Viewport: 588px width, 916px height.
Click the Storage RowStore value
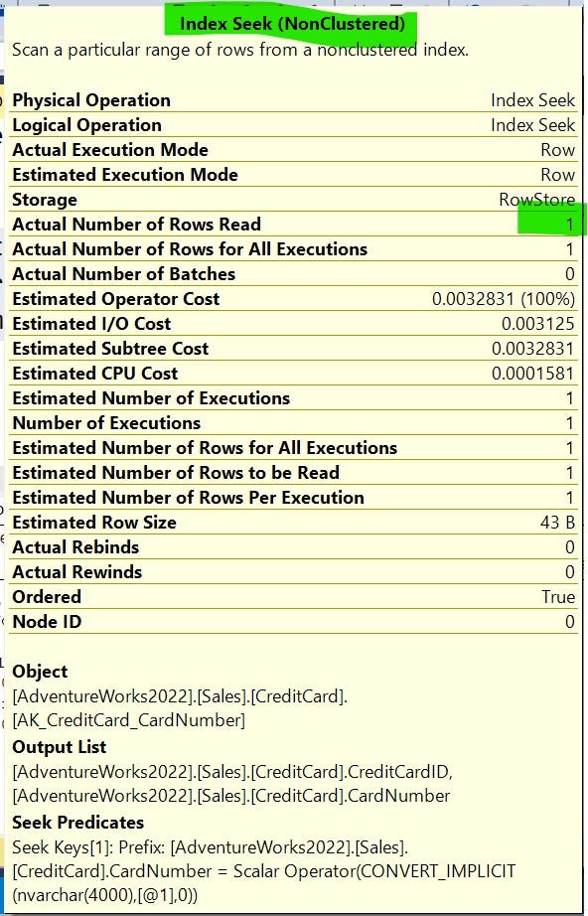(x=536, y=200)
